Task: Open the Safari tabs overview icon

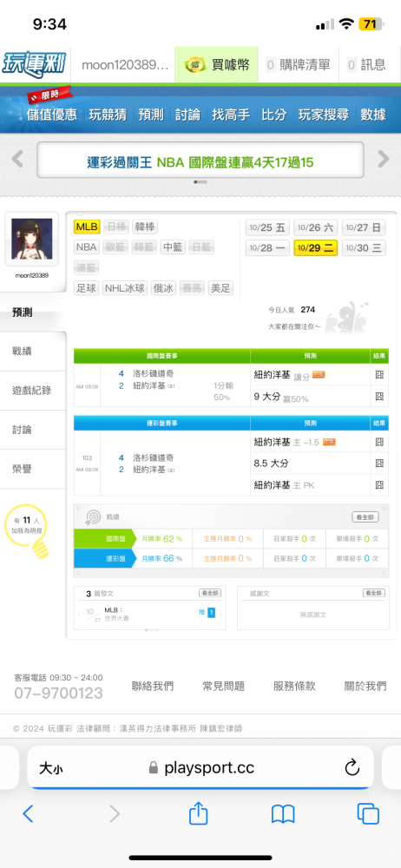Action: pos(368,813)
